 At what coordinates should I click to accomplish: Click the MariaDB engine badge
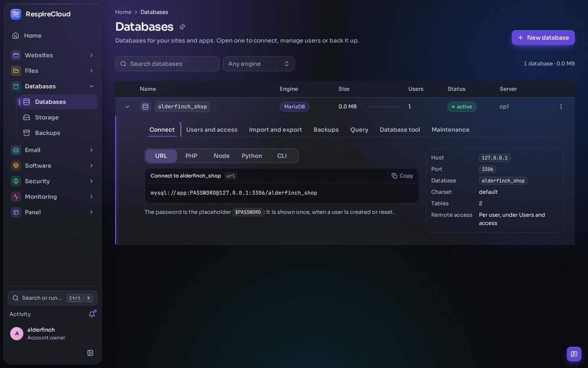coord(294,107)
